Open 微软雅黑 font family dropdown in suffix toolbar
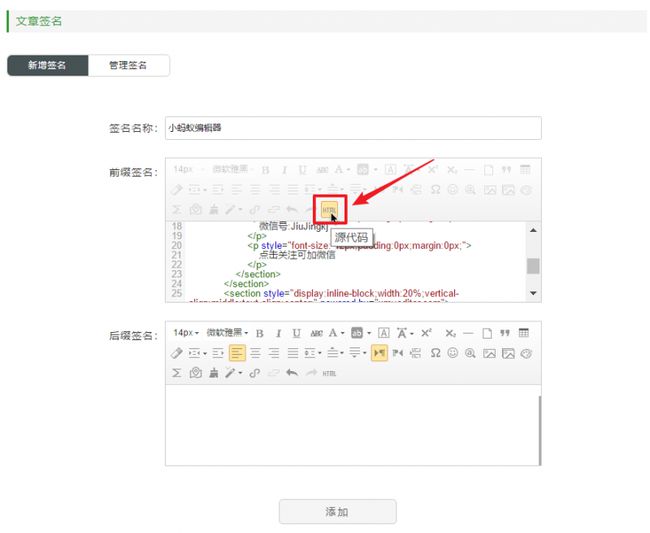Image resolution: width=650 pixels, height=533 pixels. (227, 332)
